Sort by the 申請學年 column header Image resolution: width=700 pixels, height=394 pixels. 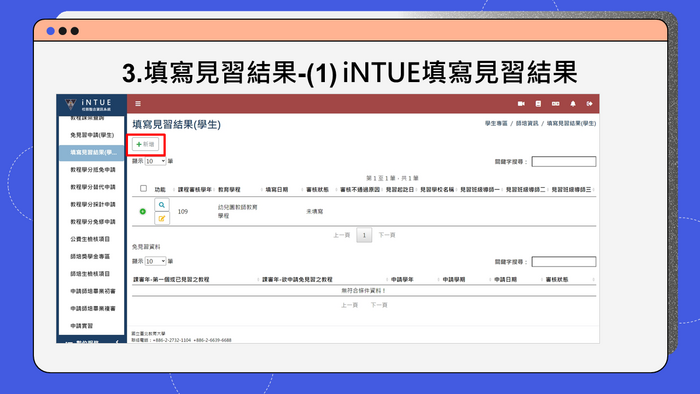tap(402, 280)
